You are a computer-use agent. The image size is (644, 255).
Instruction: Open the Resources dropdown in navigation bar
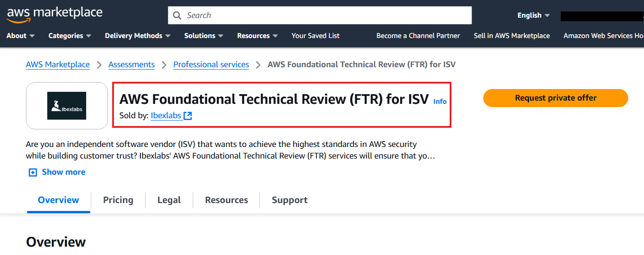pos(257,36)
